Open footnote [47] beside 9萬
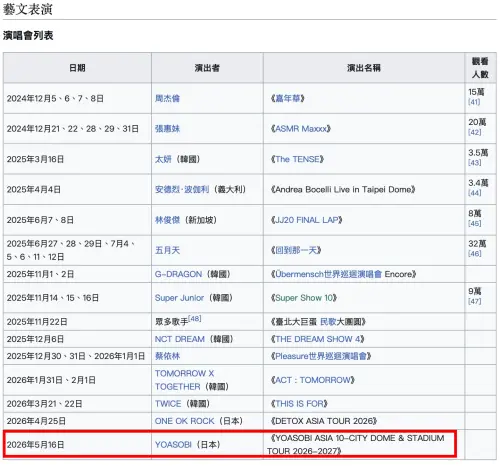Image resolution: width=500 pixels, height=466 pixels. point(475,301)
